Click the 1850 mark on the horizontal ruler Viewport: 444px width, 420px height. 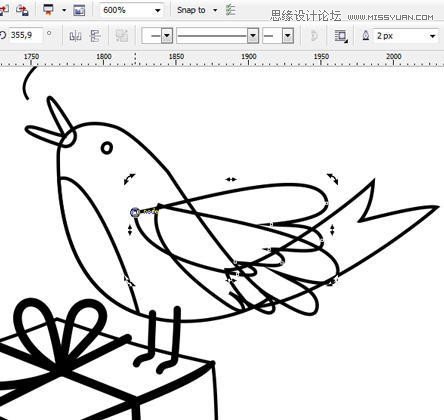(176, 56)
